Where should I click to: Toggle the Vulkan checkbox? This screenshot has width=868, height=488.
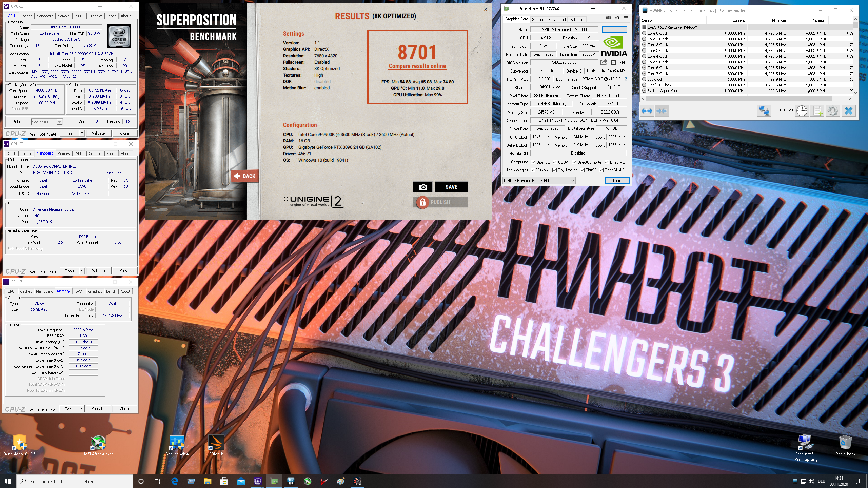click(x=533, y=170)
